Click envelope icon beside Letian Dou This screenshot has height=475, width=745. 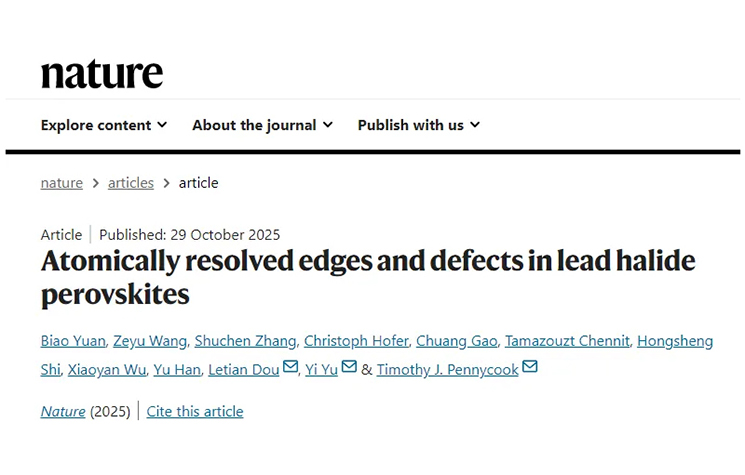[x=291, y=368]
